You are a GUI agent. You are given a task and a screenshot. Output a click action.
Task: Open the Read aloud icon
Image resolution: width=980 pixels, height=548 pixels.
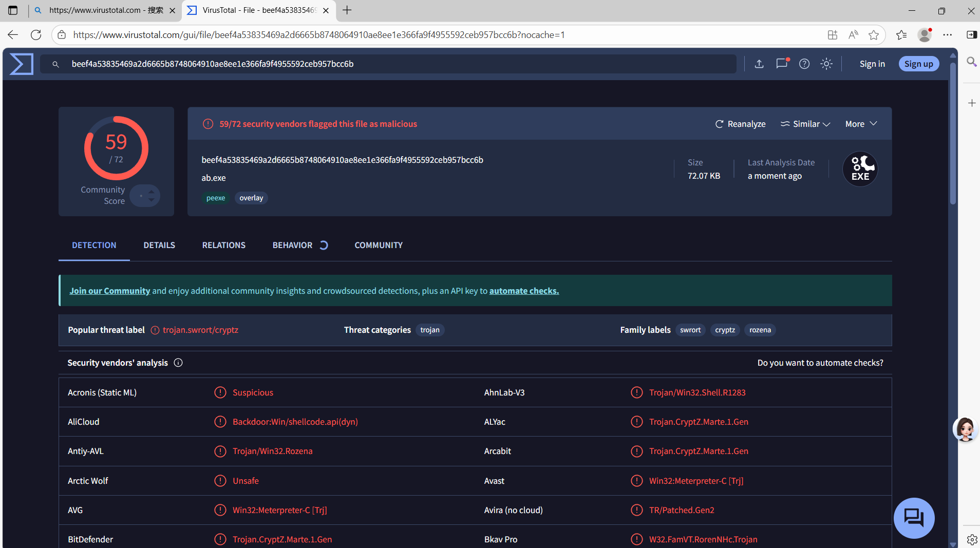[853, 35]
